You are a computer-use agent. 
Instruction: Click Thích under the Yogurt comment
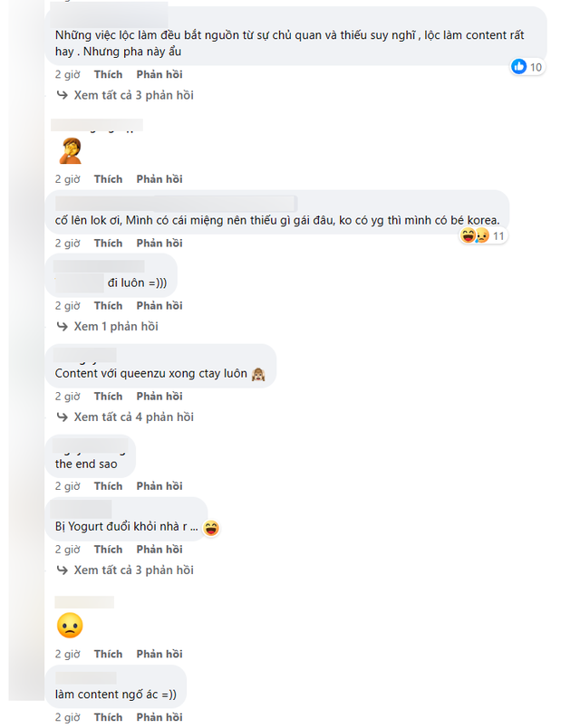(x=108, y=550)
